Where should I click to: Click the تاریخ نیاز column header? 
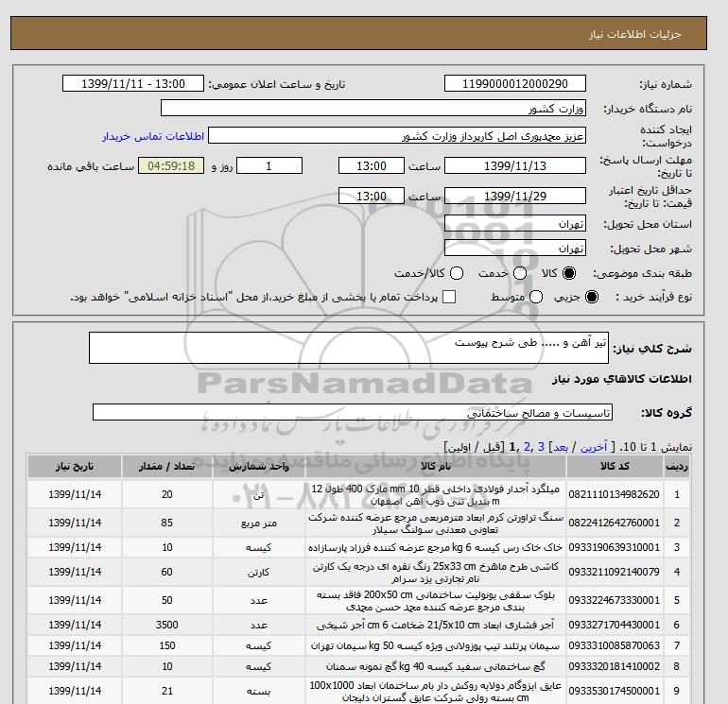click(75, 467)
